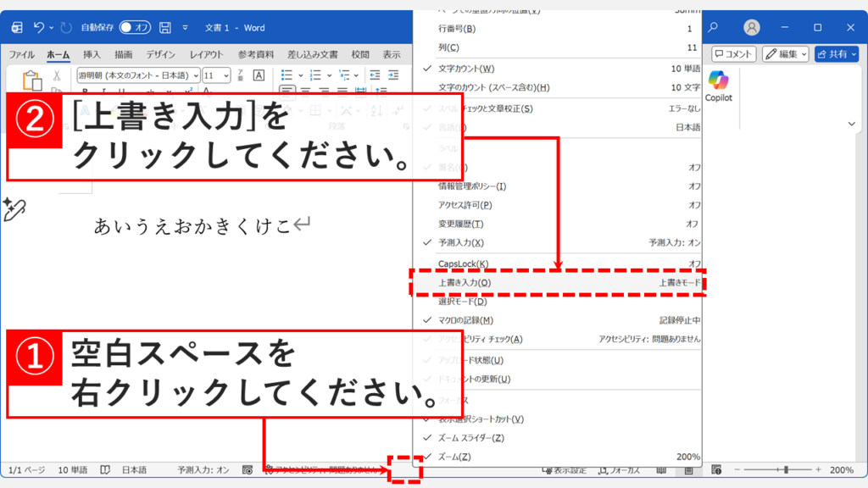Adjust the zoom slider at bottom right
Screen dimensions: 868x488
(786, 469)
